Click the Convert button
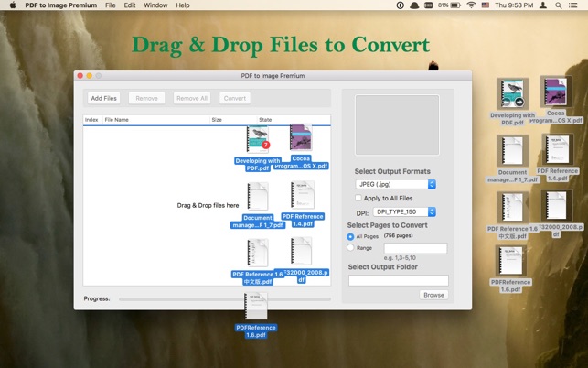The image size is (588, 368). click(235, 98)
